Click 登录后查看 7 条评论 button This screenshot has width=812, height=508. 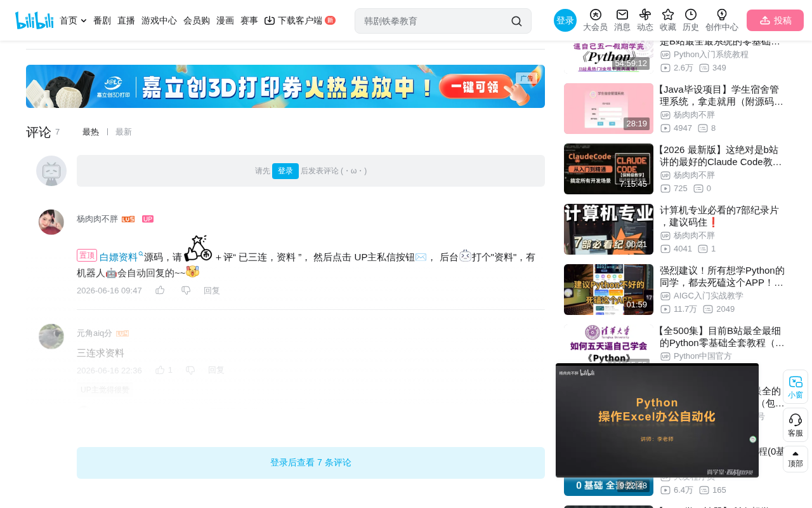click(311, 463)
